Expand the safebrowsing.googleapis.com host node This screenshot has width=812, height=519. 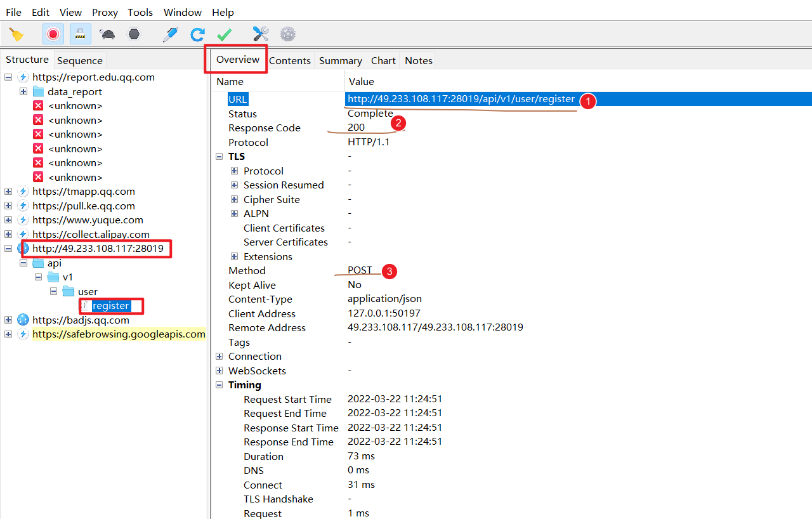(8, 334)
